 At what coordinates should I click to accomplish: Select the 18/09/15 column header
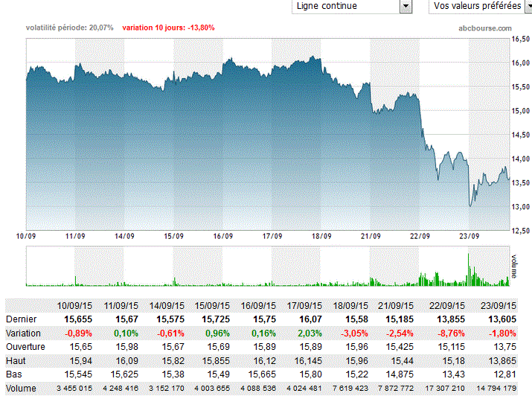[x=350, y=306]
